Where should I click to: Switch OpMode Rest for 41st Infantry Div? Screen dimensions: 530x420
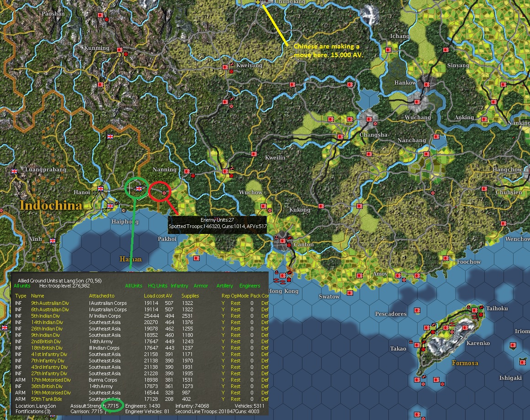(236, 354)
